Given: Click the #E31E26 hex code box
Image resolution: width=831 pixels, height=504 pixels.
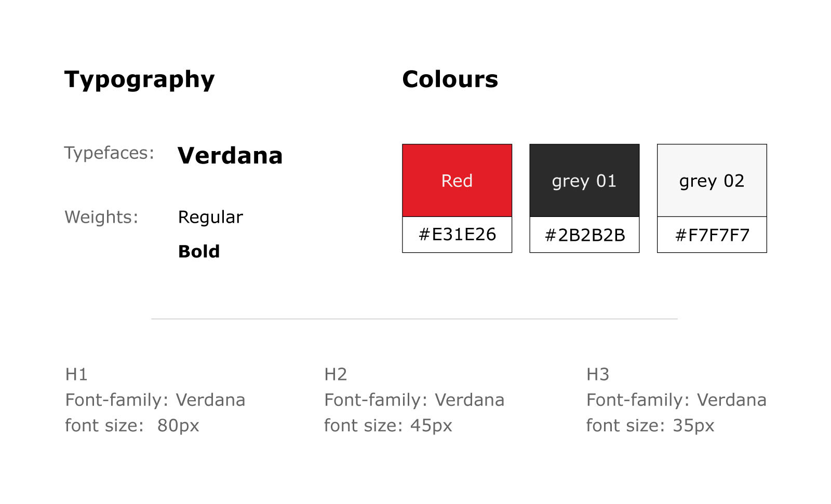Looking at the screenshot, I should (x=457, y=235).
